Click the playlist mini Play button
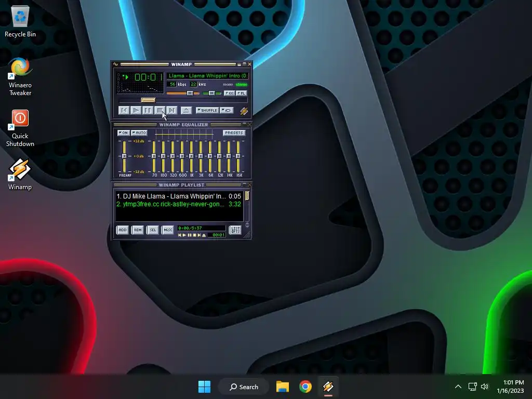The image size is (532, 399). tap(184, 235)
